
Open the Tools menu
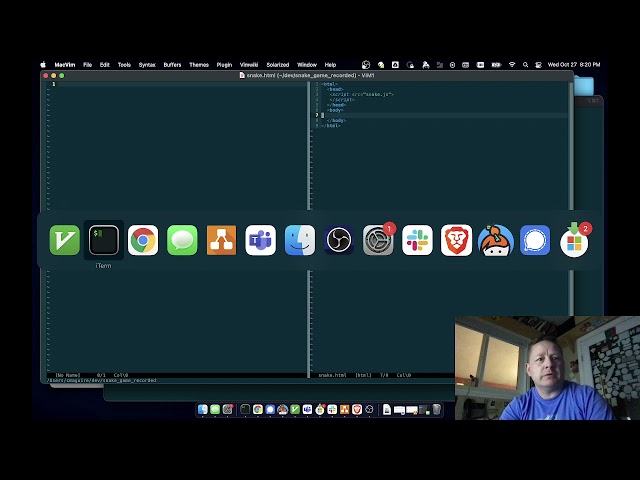tap(124, 64)
